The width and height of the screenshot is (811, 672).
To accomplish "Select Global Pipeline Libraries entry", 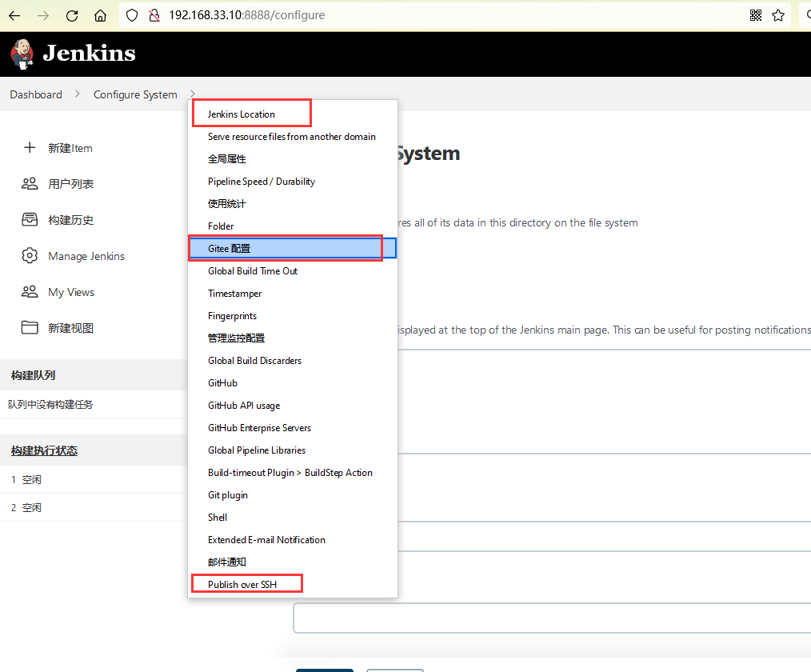I will coord(256,450).
